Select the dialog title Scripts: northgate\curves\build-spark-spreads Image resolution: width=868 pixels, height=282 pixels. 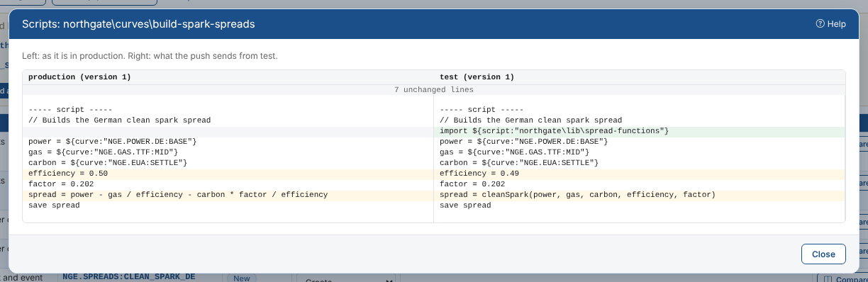138,24
